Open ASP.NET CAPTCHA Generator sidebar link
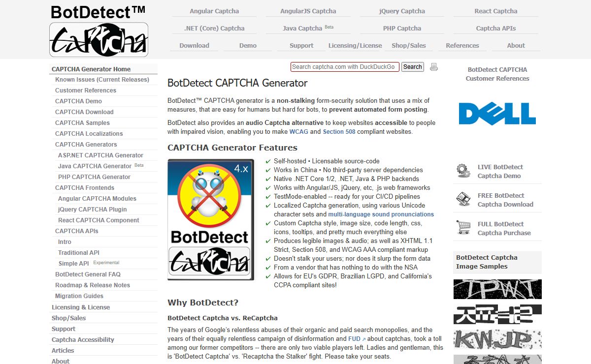591x364 pixels. (100, 155)
